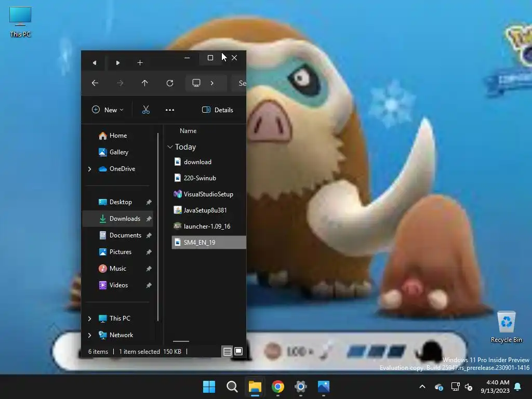Click the This PC monitor icon in address bar
Image resolution: width=532 pixels, height=399 pixels.
tap(196, 83)
